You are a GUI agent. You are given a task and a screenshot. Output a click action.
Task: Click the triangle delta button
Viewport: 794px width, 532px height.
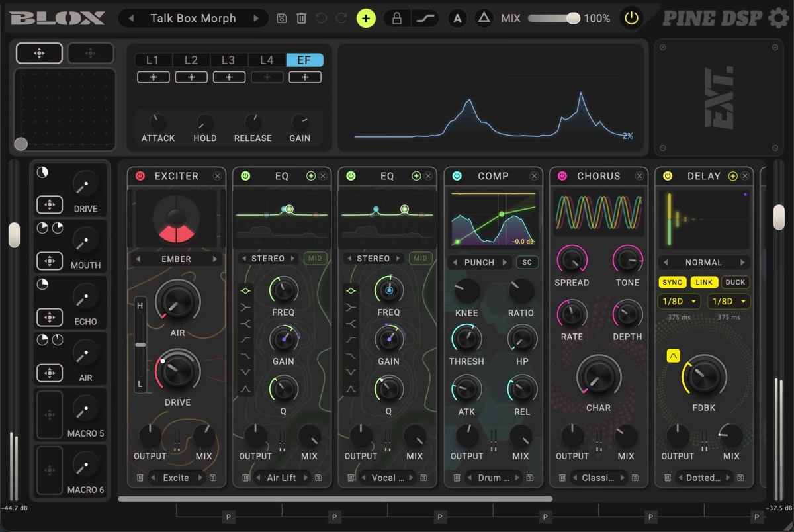point(484,19)
